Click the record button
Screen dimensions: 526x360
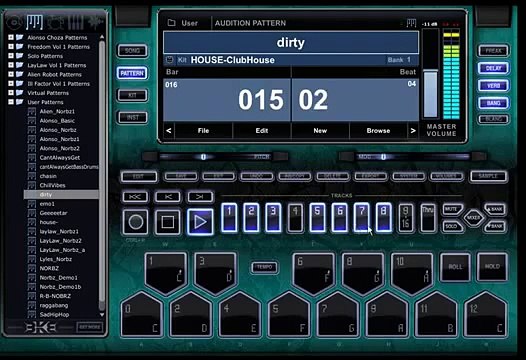(x=136, y=222)
